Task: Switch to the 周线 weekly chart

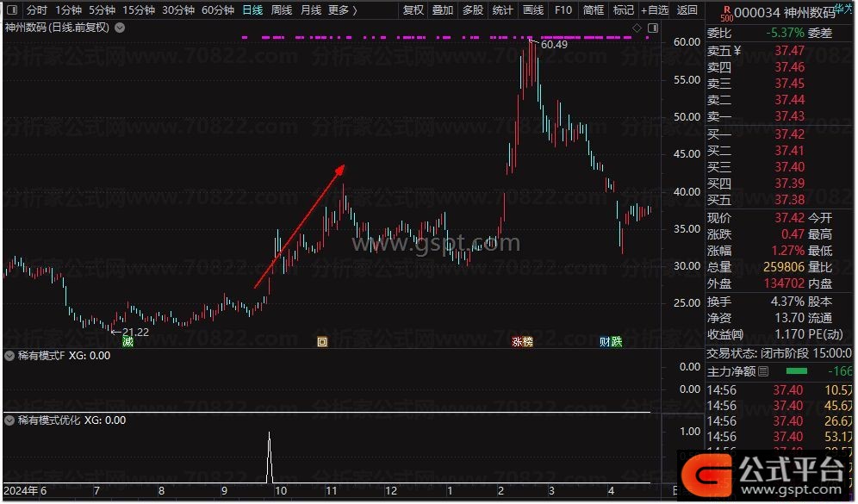Action: click(x=282, y=9)
